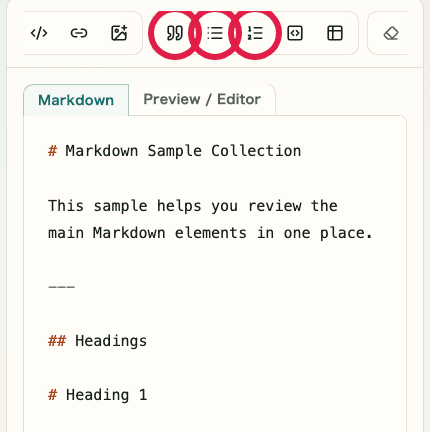Click the line "main Markdown elements in one place."
Image resolution: width=430 pixels, height=432 pixels.
[210, 233]
